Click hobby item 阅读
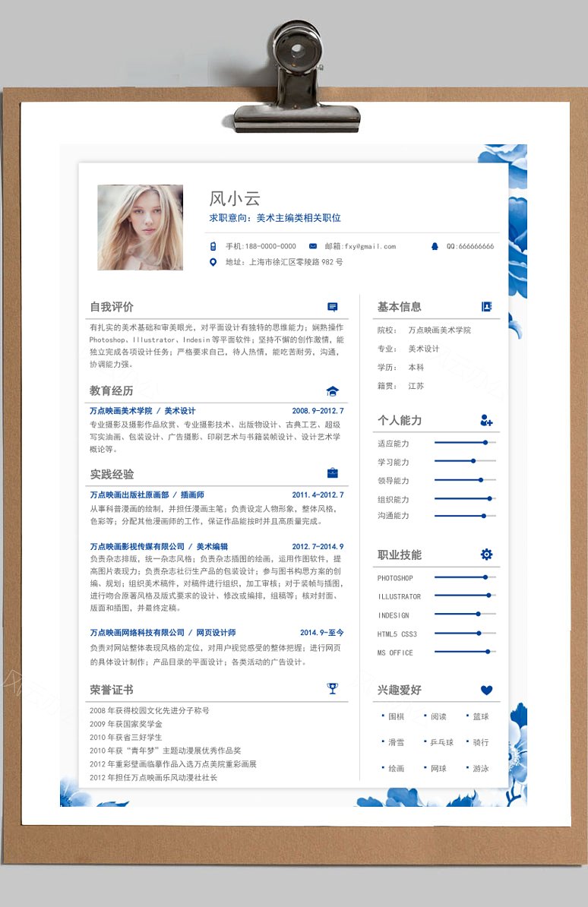Image resolution: width=588 pixels, height=907 pixels. click(438, 716)
